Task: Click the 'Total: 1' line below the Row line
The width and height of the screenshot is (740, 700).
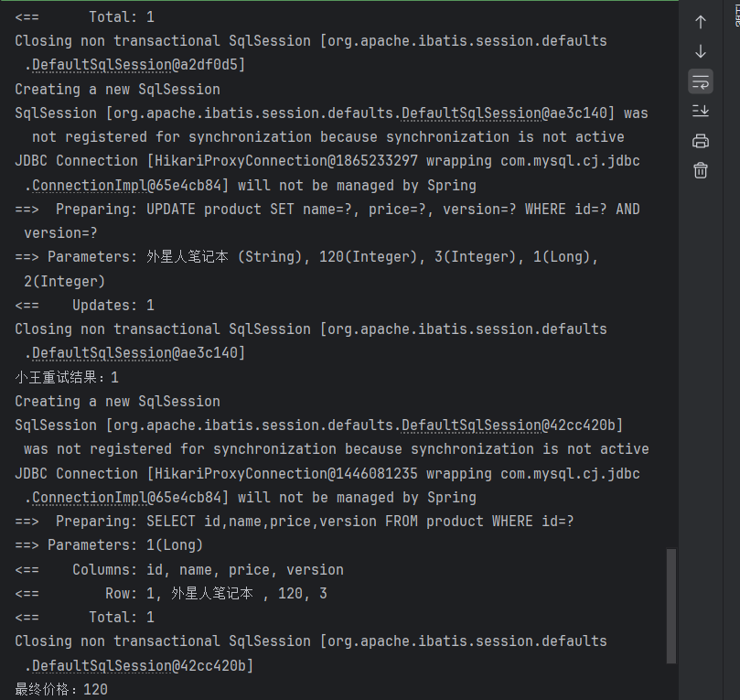Action: tap(84, 618)
